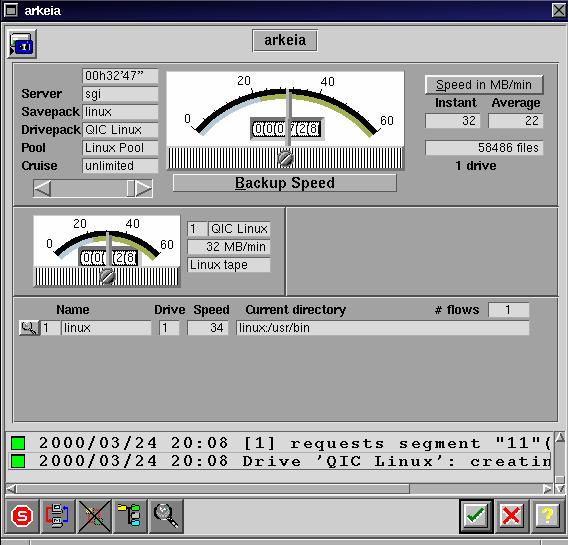Click the red stop sign icon
This screenshot has width=568, height=545.
(x=22, y=516)
